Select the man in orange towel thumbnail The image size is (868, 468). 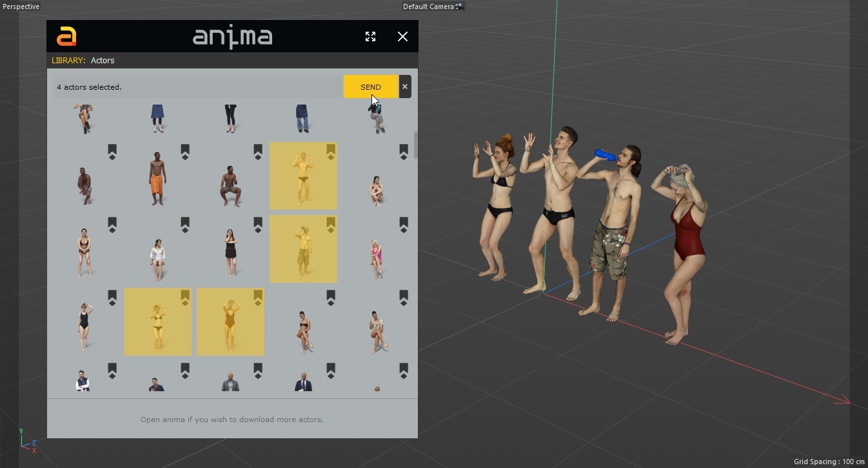(x=157, y=178)
